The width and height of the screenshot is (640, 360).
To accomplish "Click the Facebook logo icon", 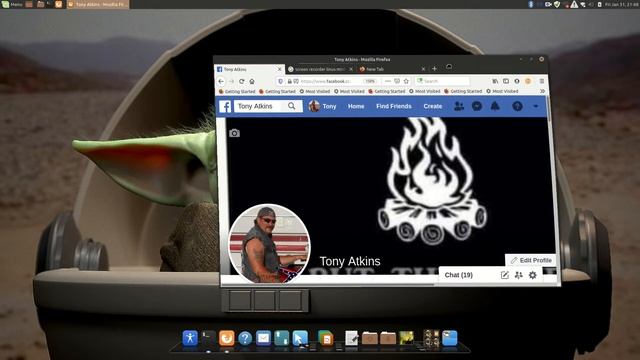I will click(x=225, y=106).
